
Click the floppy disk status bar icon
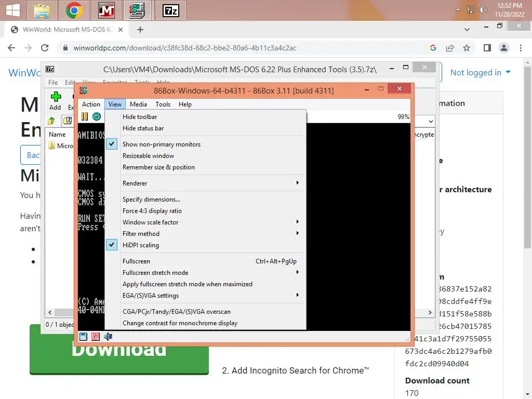(x=83, y=337)
